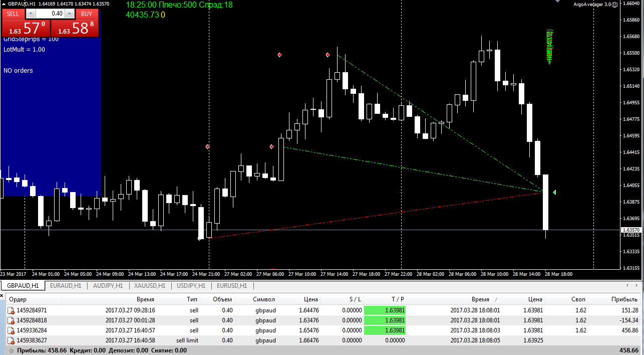Viewport: 644px width, 355px height.
Task: Collapse one-click trading panel triangle beside GBPAUD,H1
Action: pos(4,4)
